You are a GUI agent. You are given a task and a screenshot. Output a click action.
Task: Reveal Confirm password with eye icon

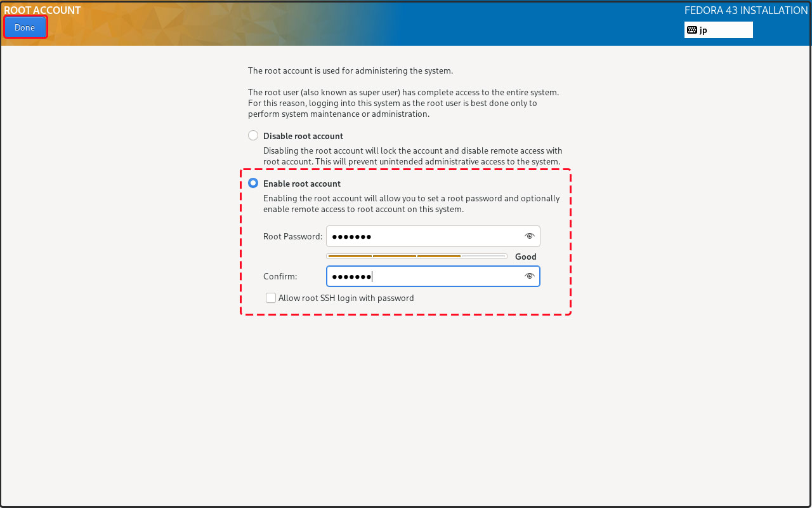click(530, 276)
